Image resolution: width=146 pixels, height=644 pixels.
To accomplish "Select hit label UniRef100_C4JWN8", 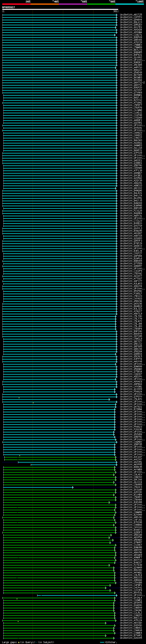I will coord(131,110).
